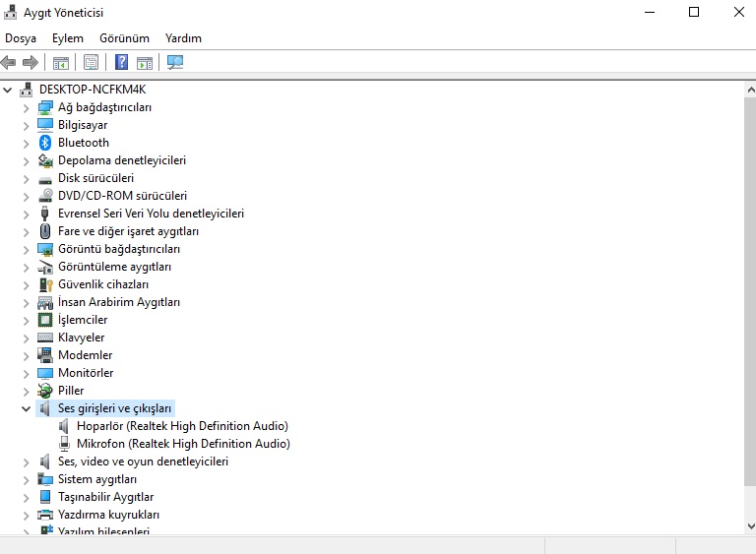This screenshot has height=554, width=756.
Task: Click the vertical scrollbar on the right
Action: (747, 295)
